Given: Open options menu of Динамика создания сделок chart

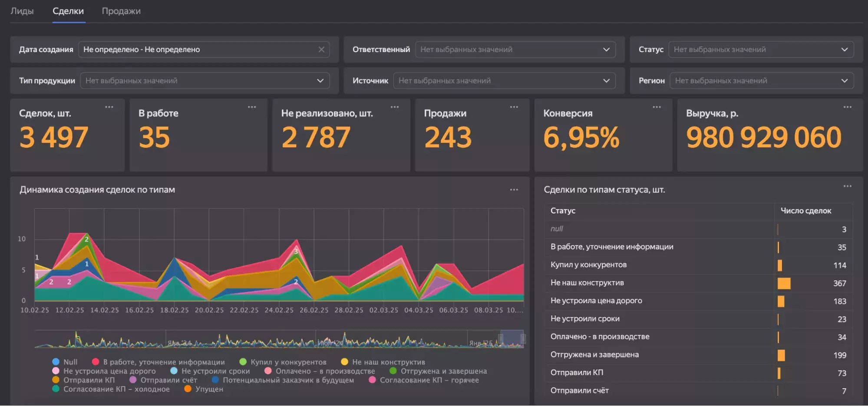Looking at the screenshot, I should [x=514, y=190].
